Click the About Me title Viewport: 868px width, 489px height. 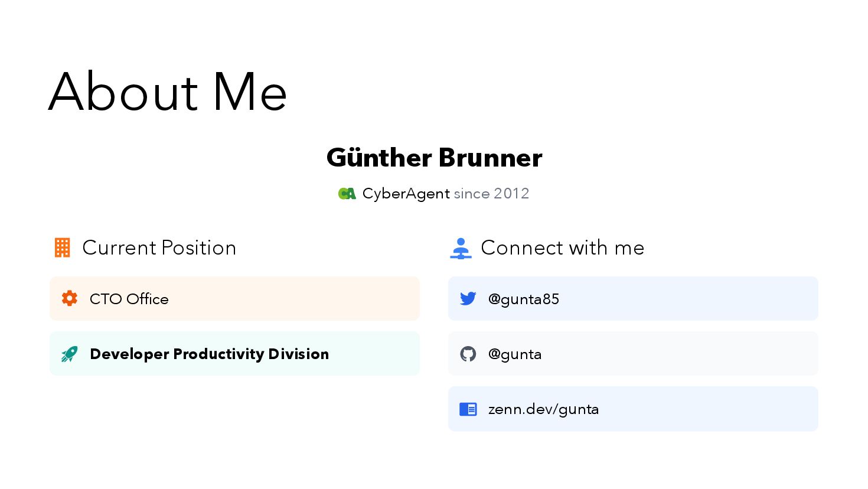168,92
